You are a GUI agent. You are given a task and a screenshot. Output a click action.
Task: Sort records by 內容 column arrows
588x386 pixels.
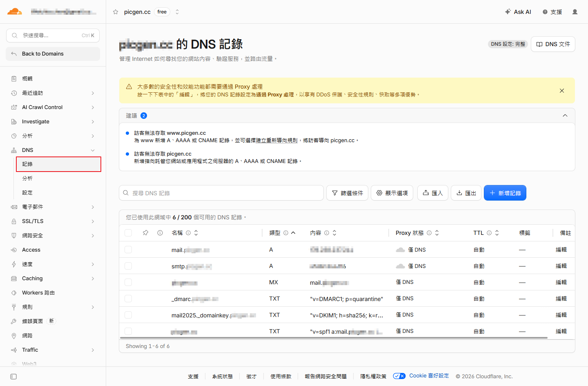(334, 233)
